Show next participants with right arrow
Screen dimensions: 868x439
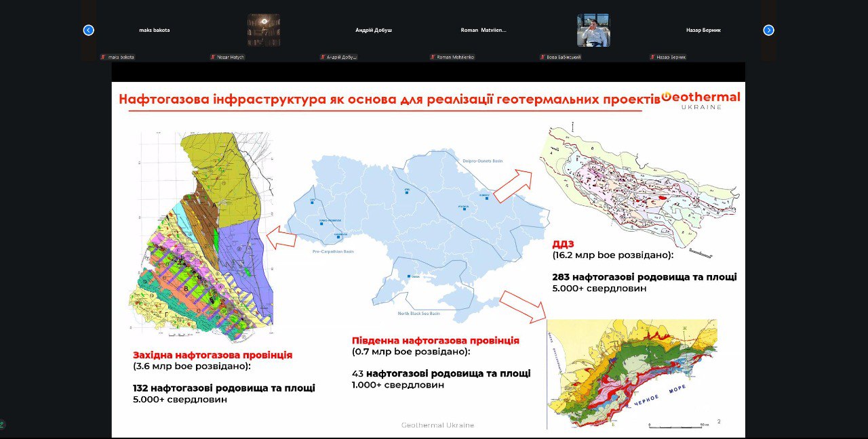768,30
